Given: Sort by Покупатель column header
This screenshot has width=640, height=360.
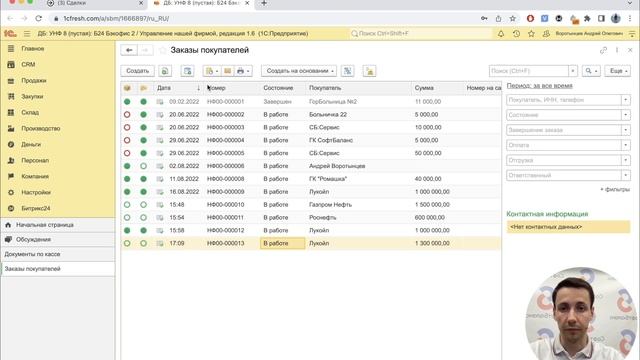Looking at the screenshot, I should tap(358, 88).
